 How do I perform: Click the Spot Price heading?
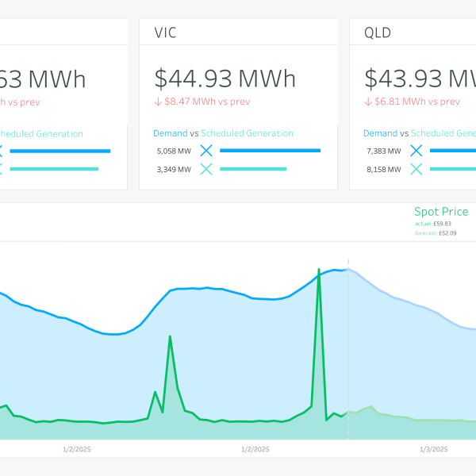(x=441, y=212)
